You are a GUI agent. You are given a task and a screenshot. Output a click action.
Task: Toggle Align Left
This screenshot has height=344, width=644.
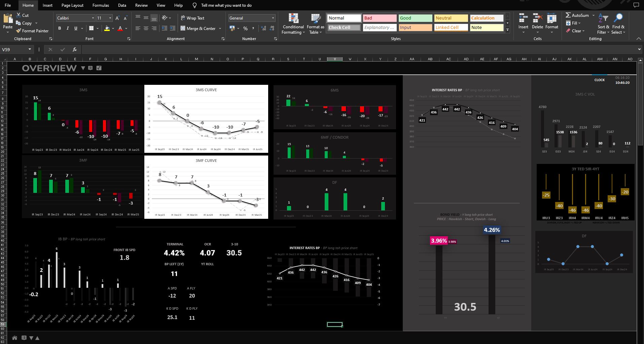(x=138, y=28)
